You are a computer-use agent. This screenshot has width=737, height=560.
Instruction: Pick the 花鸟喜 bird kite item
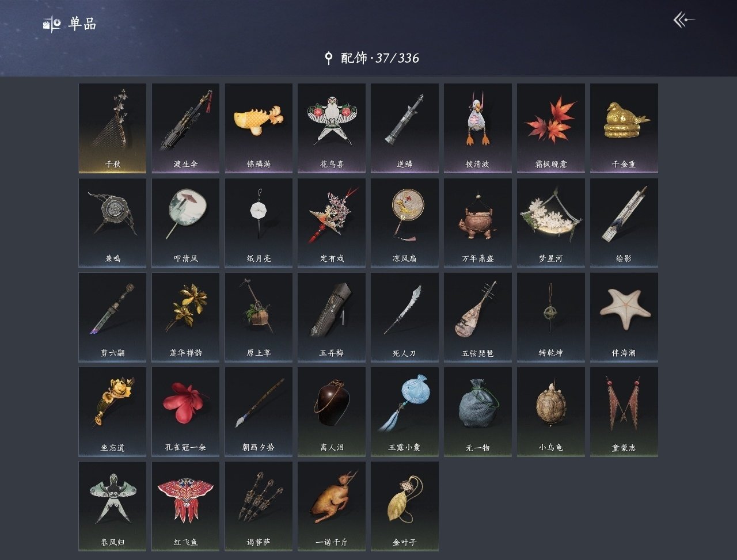coord(332,128)
